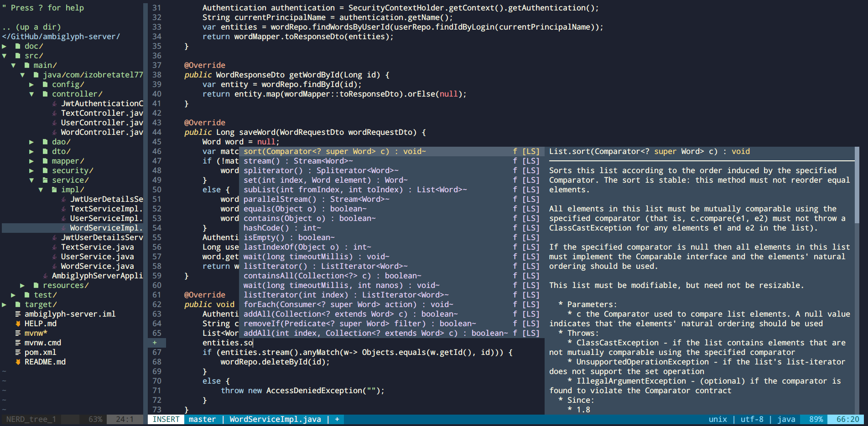Viewport: 868px width, 426px height.
Task: Select parallelStream() completion entry
Action: (x=392, y=199)
